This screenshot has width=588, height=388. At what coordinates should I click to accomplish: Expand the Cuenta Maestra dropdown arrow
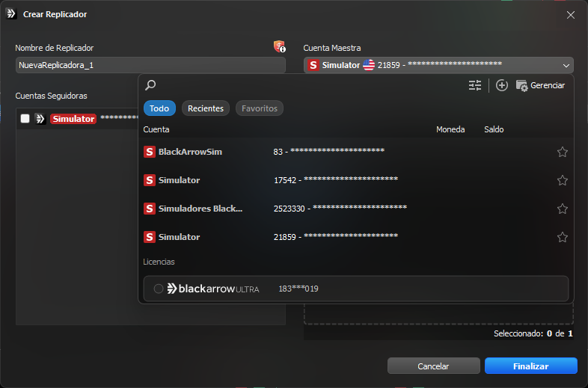point(566,66)
